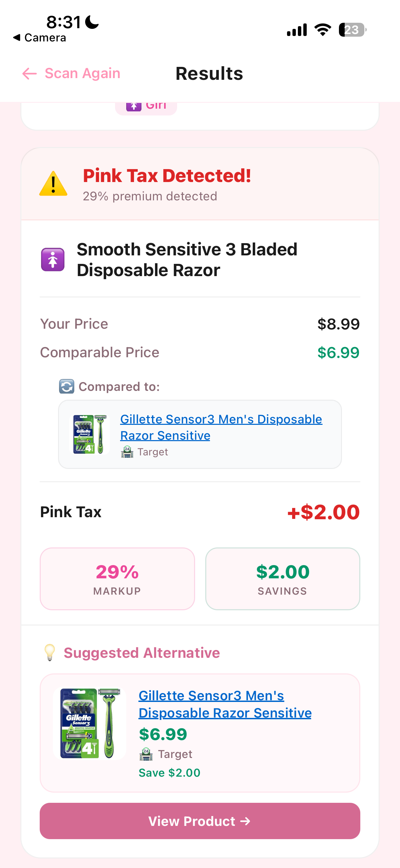Tap the Wi-Fi icon in status bar
The image size is (400, 868).
coord(323,30)
